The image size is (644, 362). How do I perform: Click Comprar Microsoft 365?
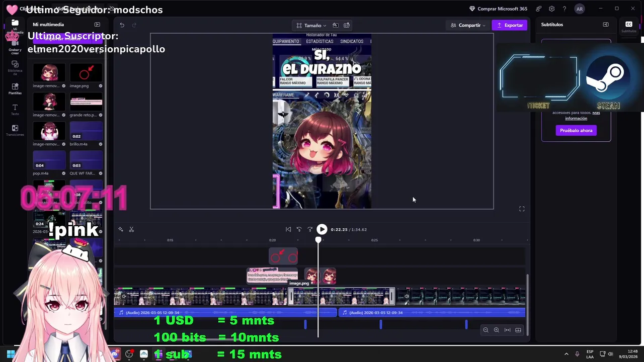coord(498,9)
